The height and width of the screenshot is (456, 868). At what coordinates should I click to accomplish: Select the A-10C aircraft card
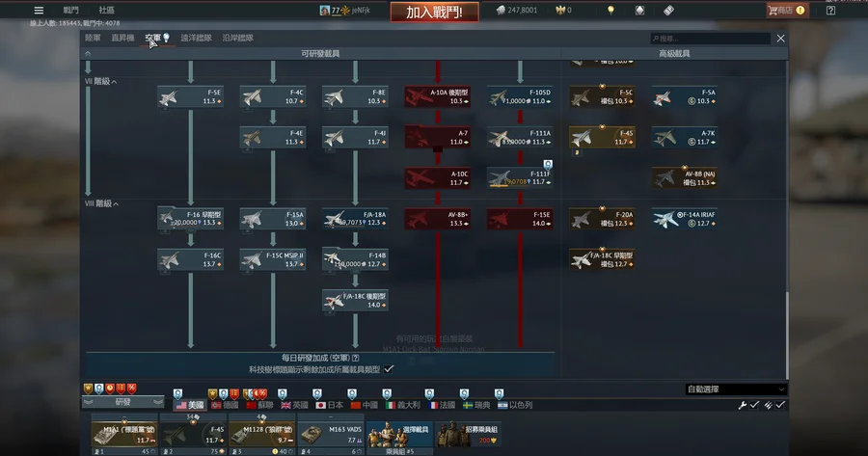pos(437,178)
